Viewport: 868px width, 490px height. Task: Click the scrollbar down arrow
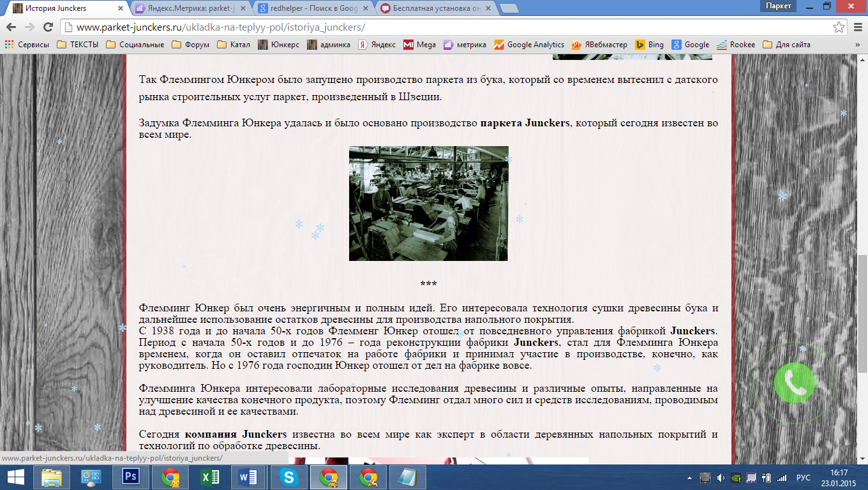click(862, 459)
